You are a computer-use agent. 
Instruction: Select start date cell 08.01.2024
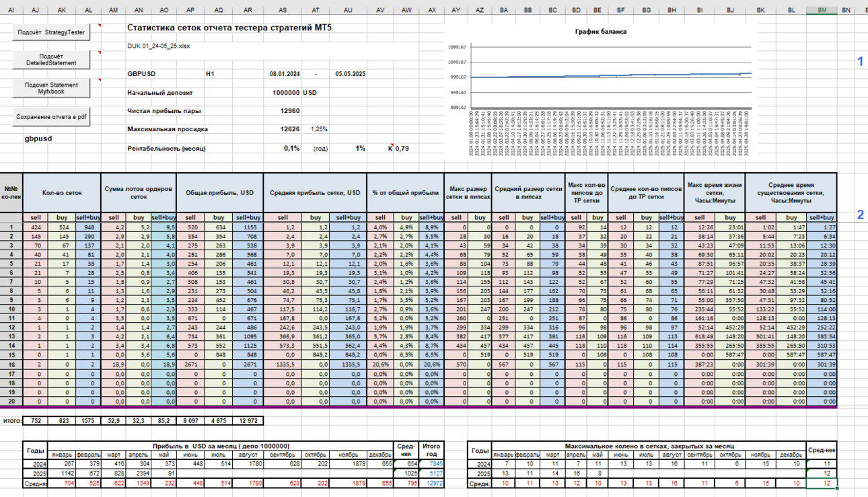285,73
